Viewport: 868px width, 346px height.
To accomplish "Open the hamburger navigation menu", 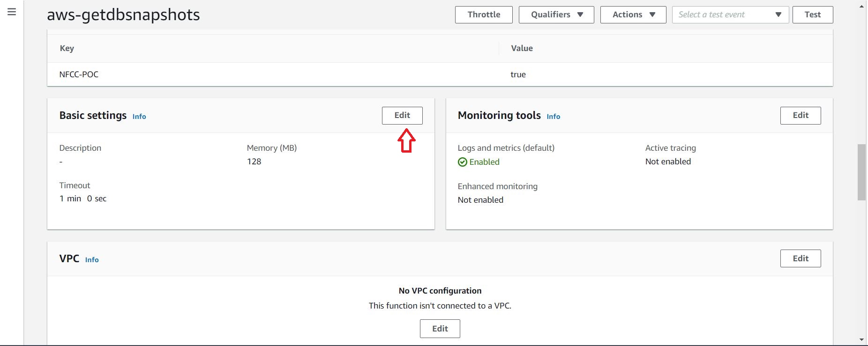I will tap(12, 12).
